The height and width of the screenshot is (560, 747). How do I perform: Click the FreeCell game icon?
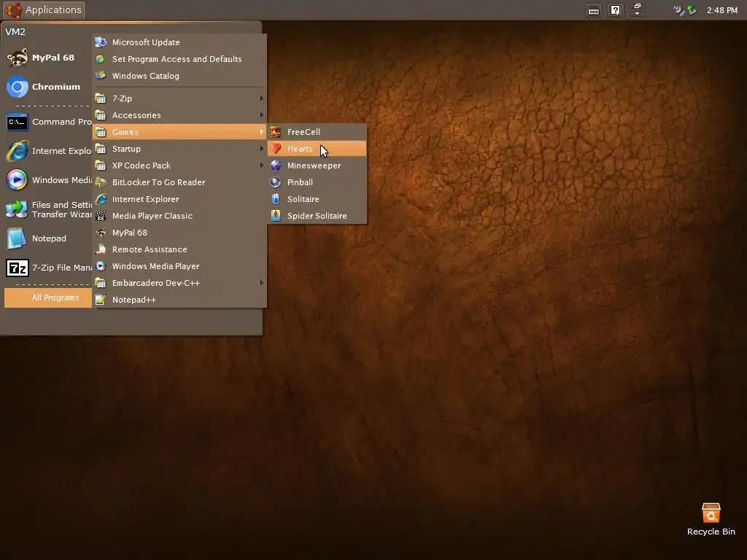click(275, 132)
